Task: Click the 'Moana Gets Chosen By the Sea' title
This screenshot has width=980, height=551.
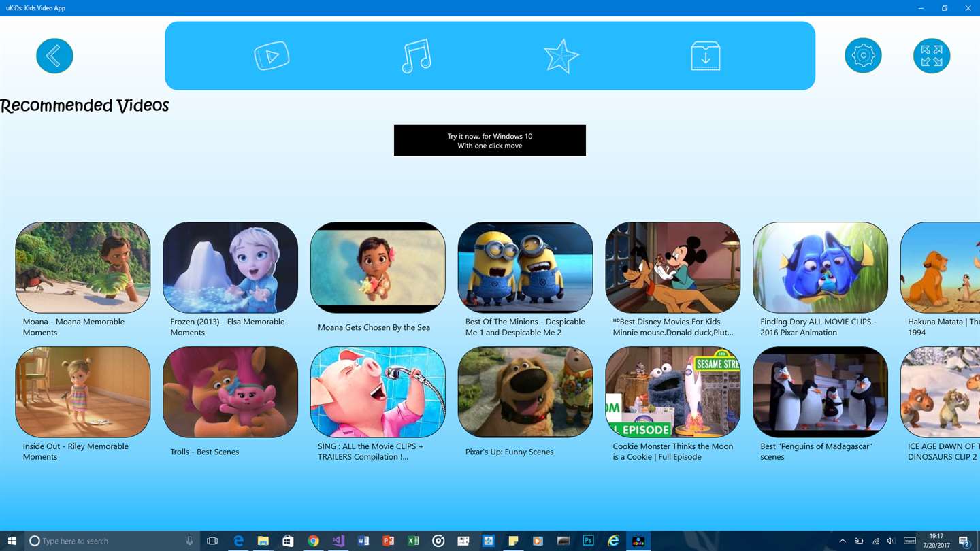Action: (x=374, y=327)
